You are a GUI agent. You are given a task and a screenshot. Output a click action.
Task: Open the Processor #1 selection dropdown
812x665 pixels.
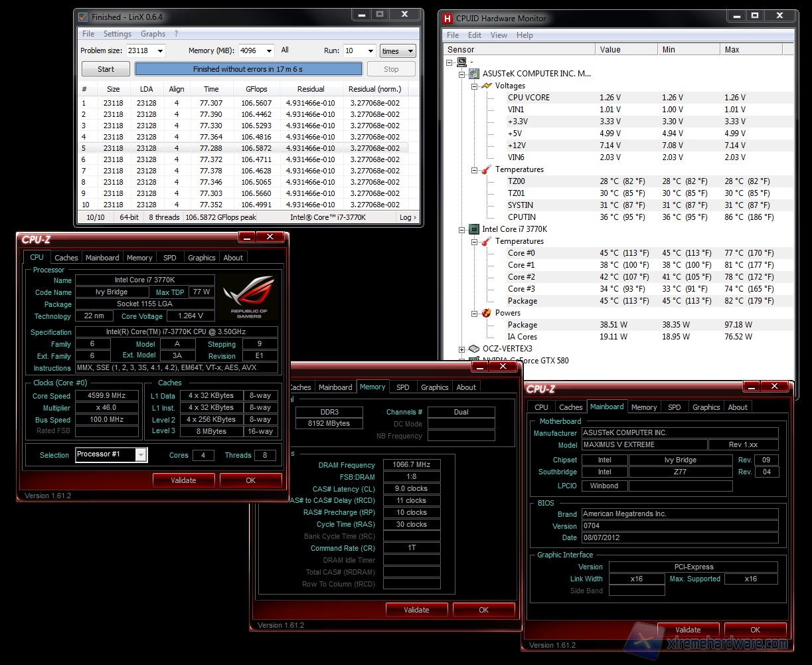(x=141, y=455)
